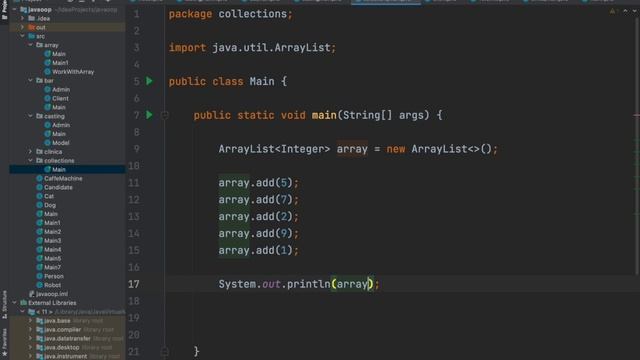
Task: Open the Robot class
Action: coord(52,285)
